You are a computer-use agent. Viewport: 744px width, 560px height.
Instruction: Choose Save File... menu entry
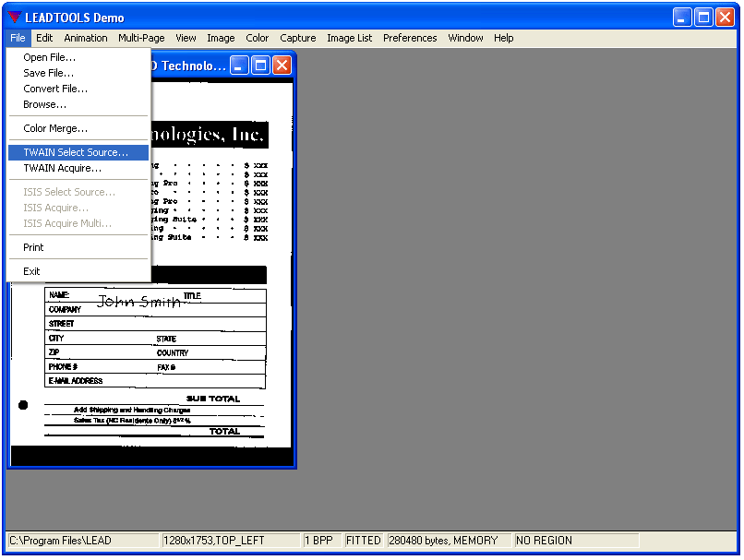coord(78,73)
